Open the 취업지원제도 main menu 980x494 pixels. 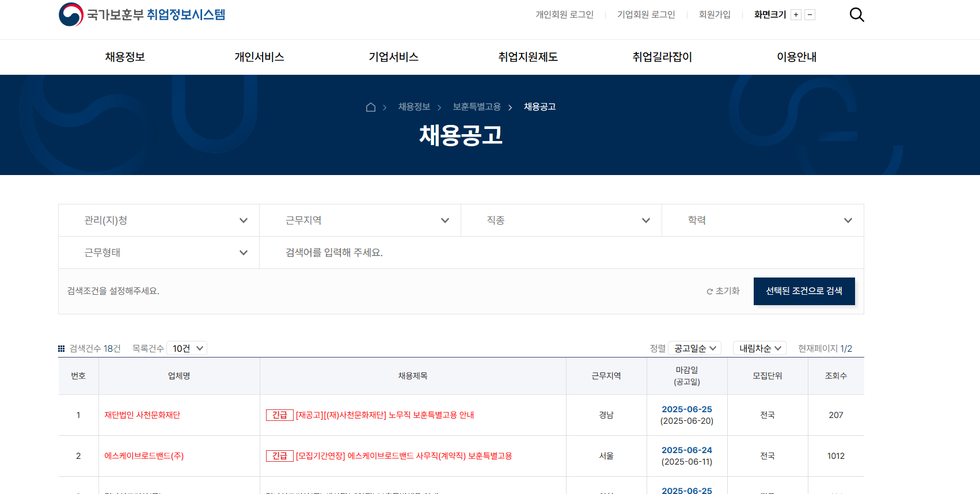pyautogui.click(x=528, y=57)
